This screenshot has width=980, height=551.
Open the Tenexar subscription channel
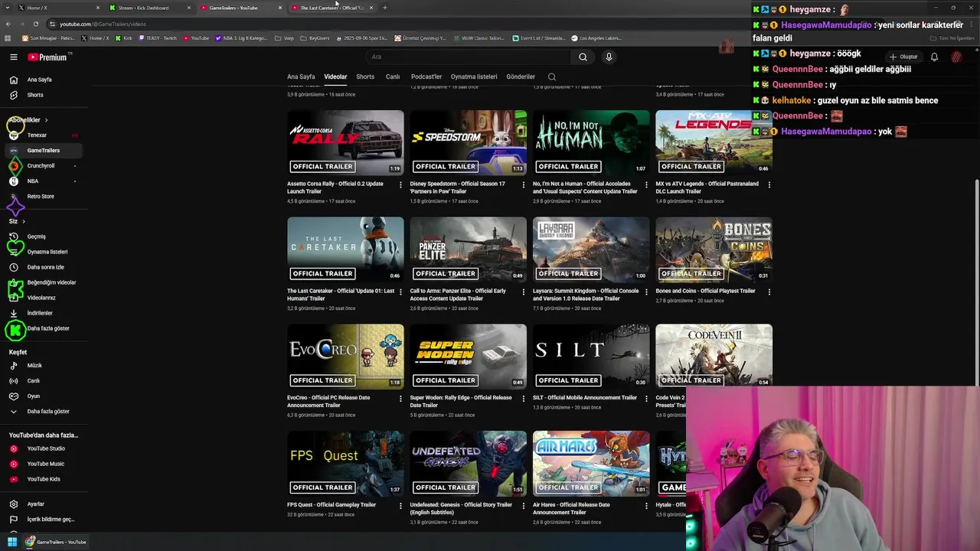[37, 135]
